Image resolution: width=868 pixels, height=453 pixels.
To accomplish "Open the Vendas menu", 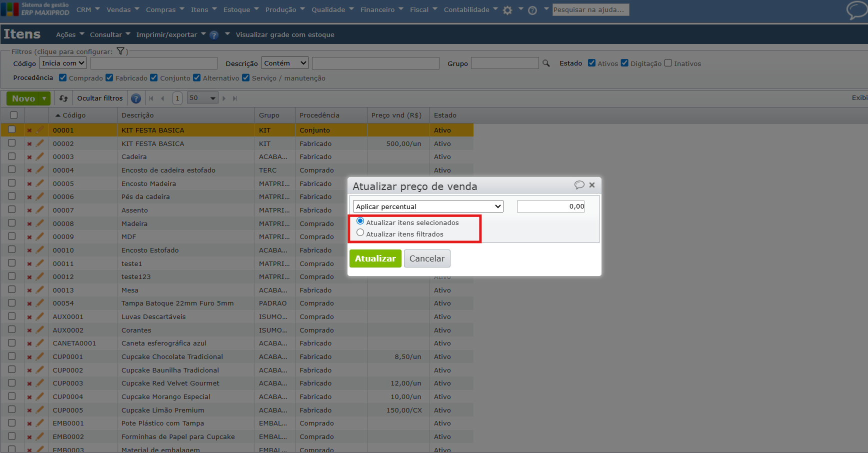I will [x=123, y=9].
